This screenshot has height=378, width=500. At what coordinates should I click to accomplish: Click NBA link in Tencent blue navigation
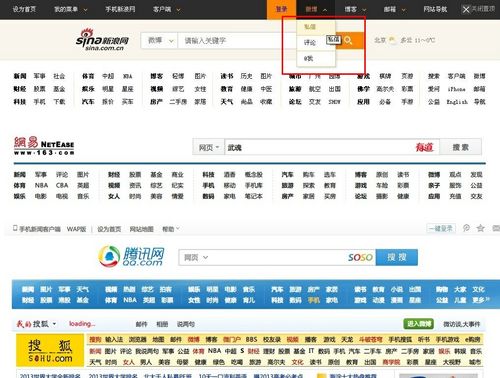[130, 300]
